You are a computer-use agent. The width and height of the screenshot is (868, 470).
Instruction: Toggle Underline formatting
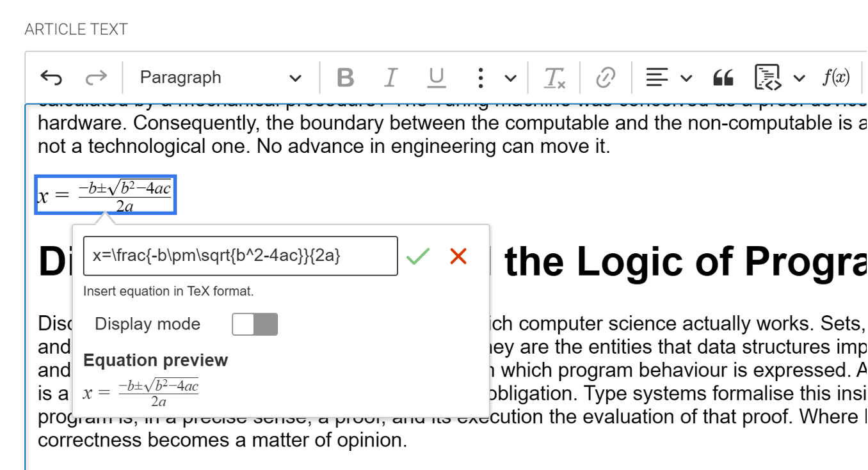pyautogui.click(x=436, y=78)
